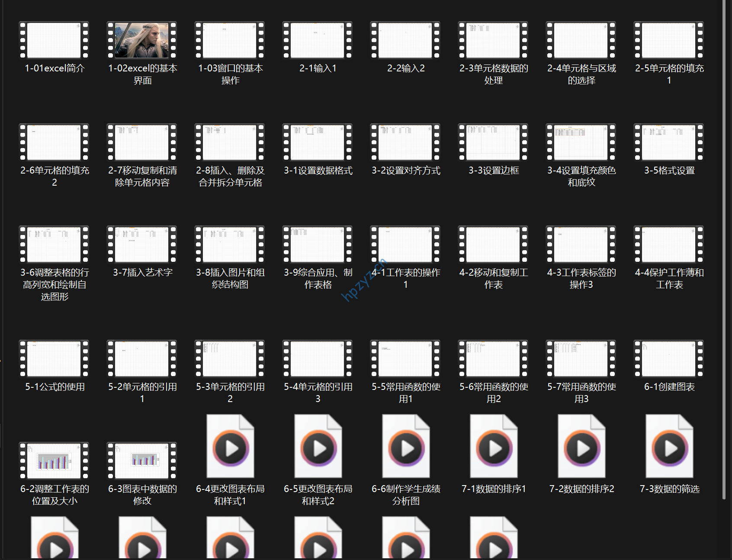Open the 1-02excel的基本界面 video thumbnail
This screenshot has height=560, width=732.
(142, 40)
